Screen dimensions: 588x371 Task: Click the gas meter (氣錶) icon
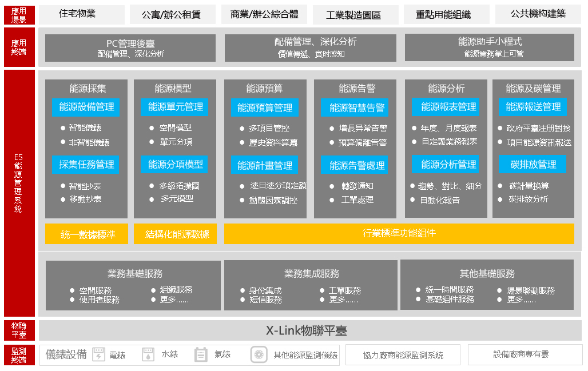point(200,354)
